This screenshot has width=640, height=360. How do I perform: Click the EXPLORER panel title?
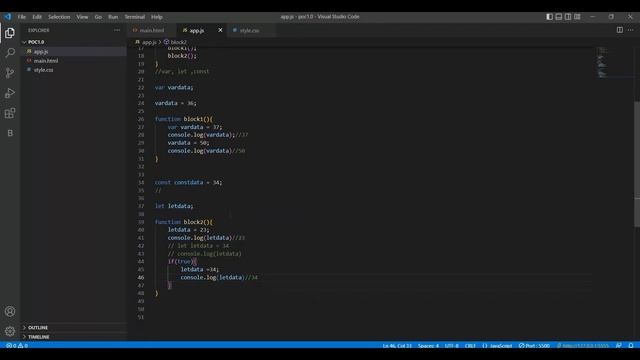tap(39, 30)
